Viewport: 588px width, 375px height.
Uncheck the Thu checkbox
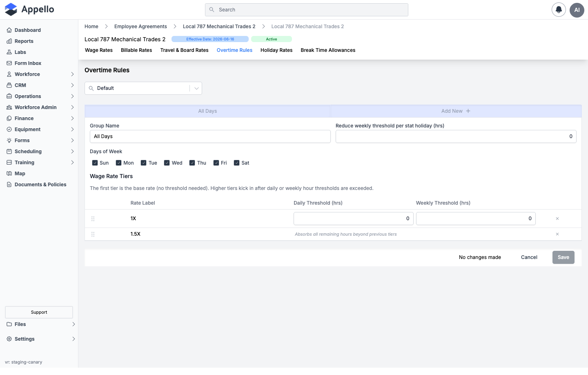192,163
